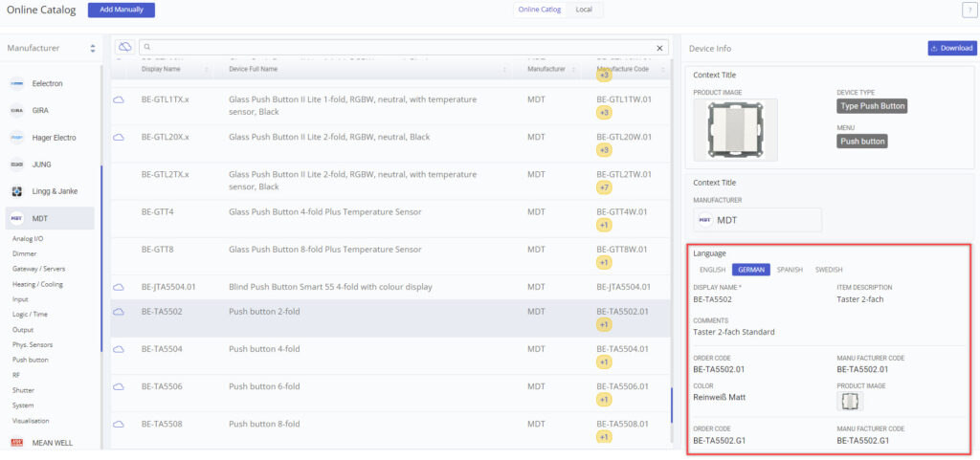Click the Hager logo icon
Image resolution: width=980 pixels, height=460 pixels.
click(x=17, y=138)
